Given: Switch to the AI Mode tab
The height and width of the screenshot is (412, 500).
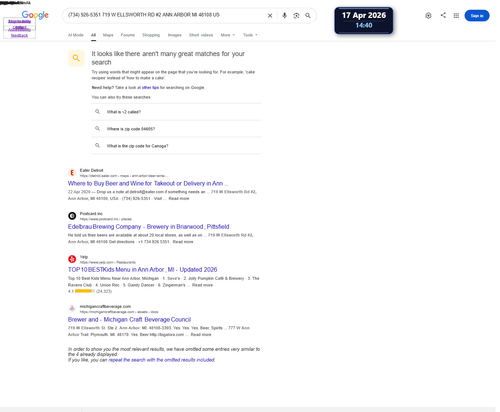Looking at the screenshot, I should tap(76, 35).
